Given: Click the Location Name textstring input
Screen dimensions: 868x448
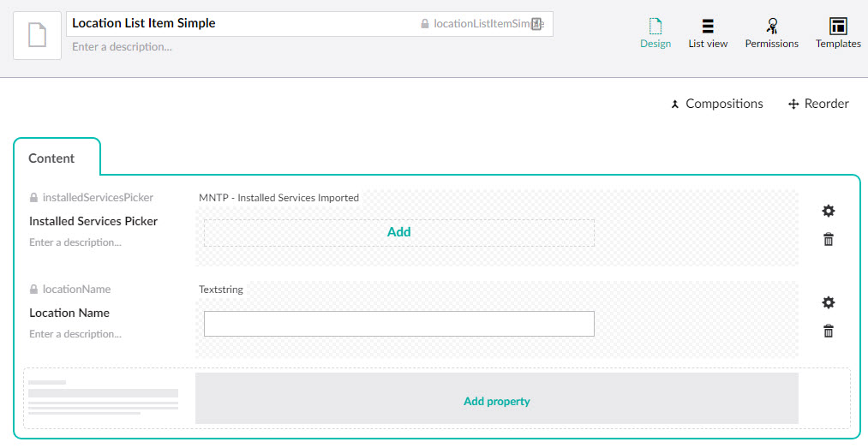Looking at the screenshot, I should point(399,324).
